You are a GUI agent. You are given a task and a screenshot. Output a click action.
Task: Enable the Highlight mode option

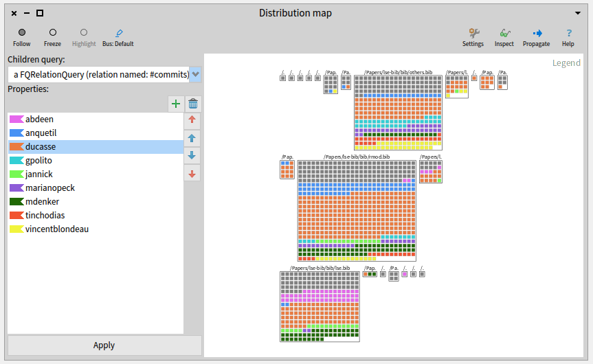(84, 37)
